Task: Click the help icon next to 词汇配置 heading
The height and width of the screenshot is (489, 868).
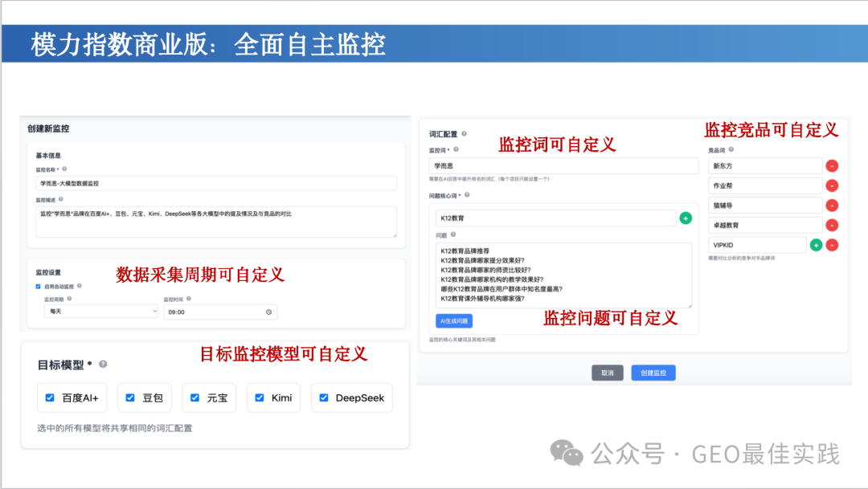Action: pos(465,133)
